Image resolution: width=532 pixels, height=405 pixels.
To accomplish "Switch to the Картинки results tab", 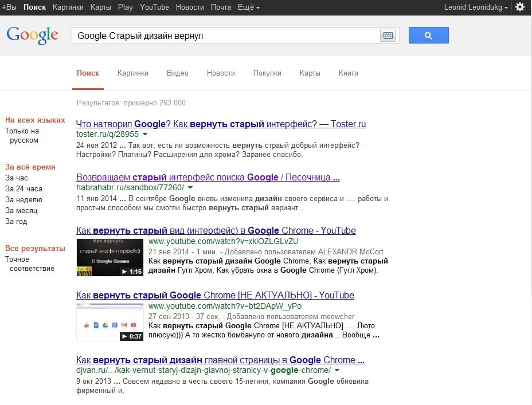I will coord(132,73).
